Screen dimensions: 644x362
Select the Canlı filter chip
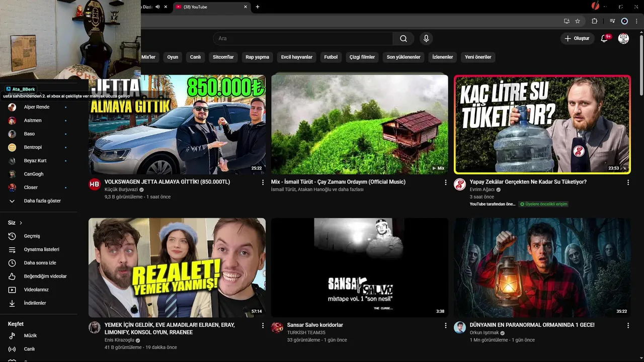point(195,57)
